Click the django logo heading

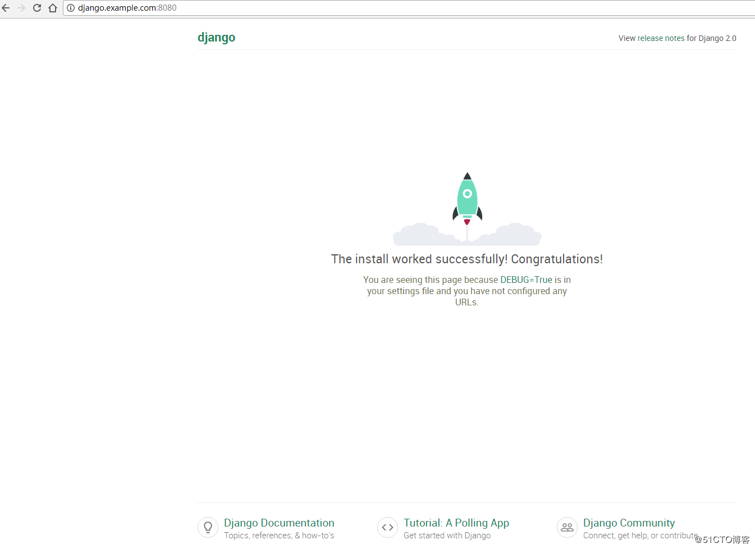[216, 38]
